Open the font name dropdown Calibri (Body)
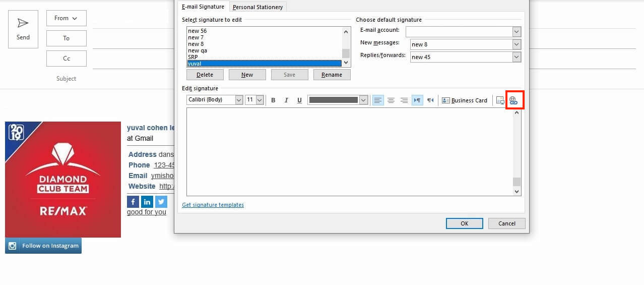644x285 pixels. 239,100
